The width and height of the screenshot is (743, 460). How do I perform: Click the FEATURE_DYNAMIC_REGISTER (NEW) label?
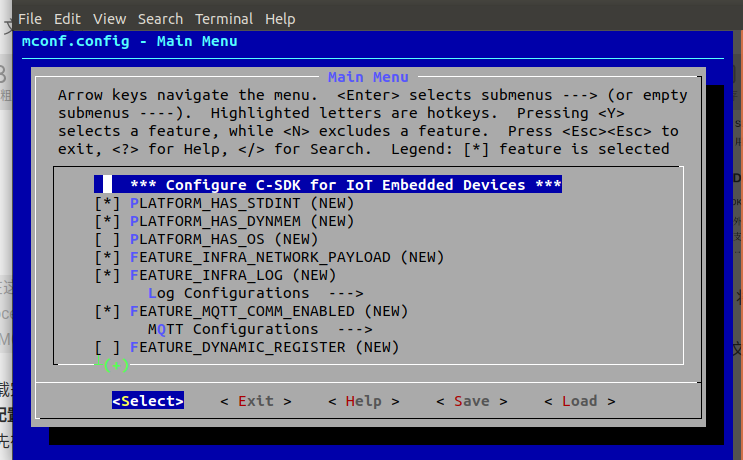click(264, 347)
